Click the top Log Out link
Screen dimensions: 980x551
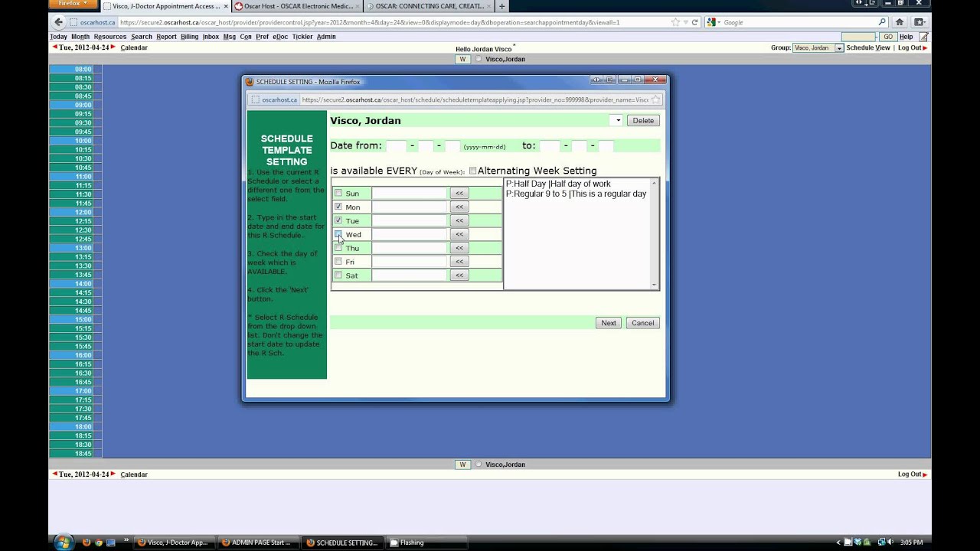coord(910,47)
